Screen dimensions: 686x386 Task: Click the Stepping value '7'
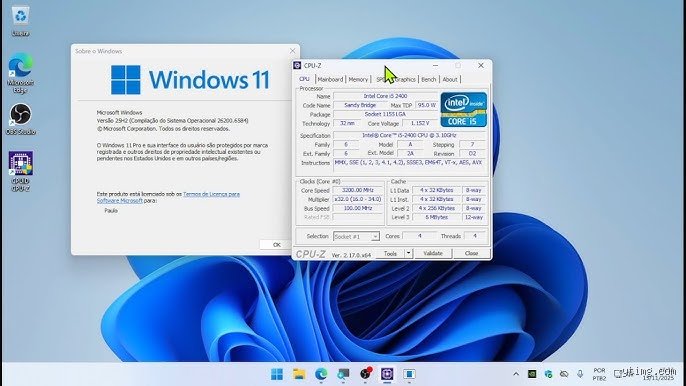[x=472, y=144]
